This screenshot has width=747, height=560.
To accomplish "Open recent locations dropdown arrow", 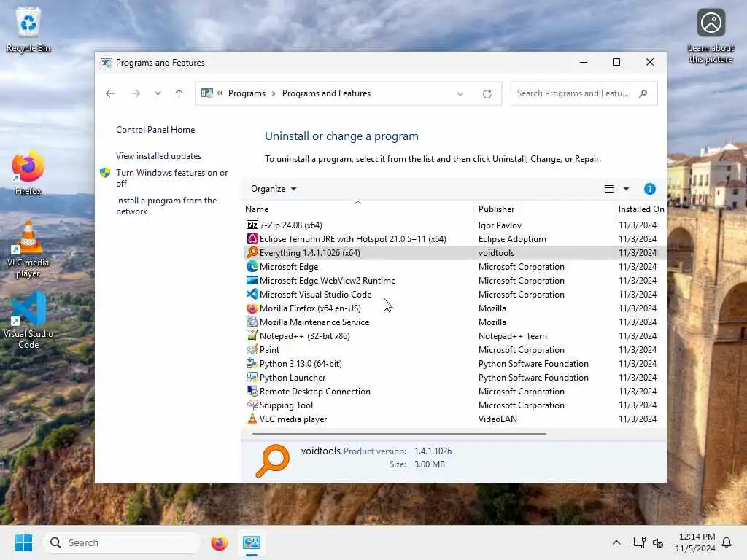I will [158, 93].
